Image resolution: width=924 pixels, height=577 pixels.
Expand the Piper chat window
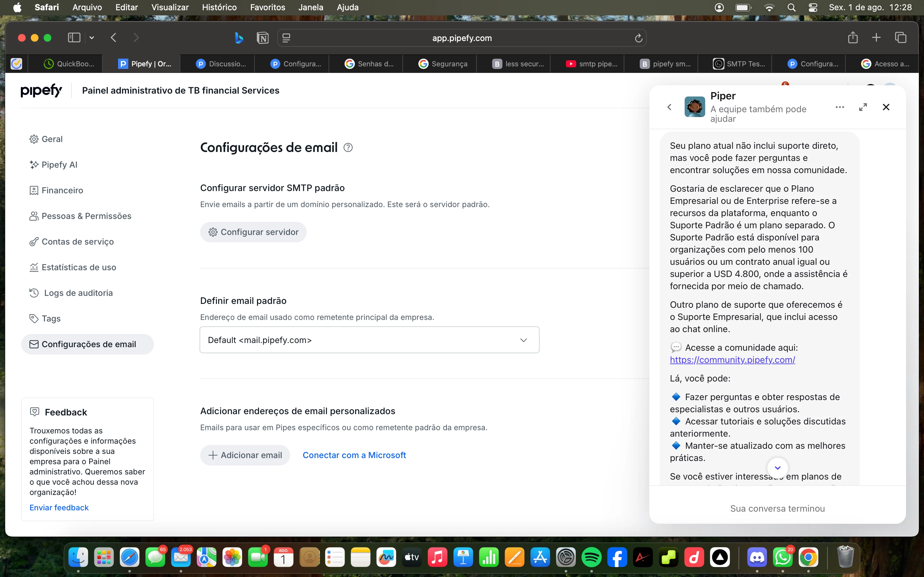coord(862,107)
